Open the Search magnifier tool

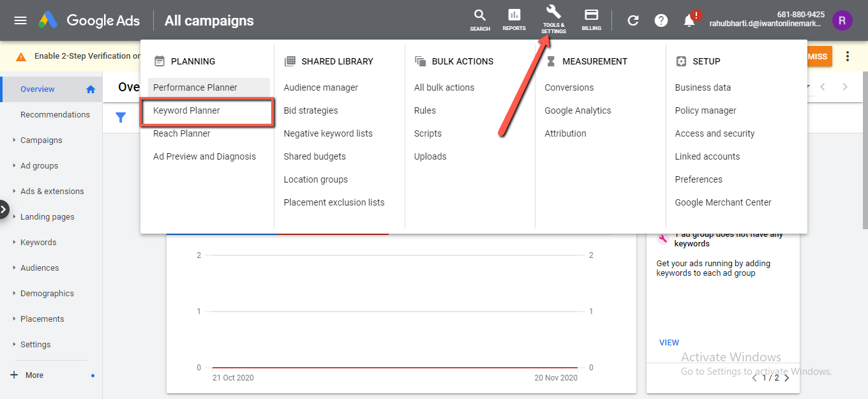(480, 20)
